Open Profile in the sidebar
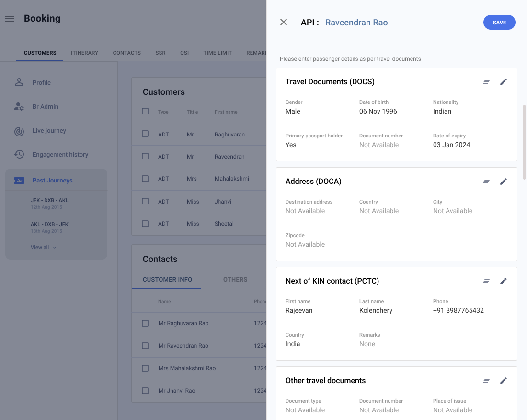 [42, 83]
